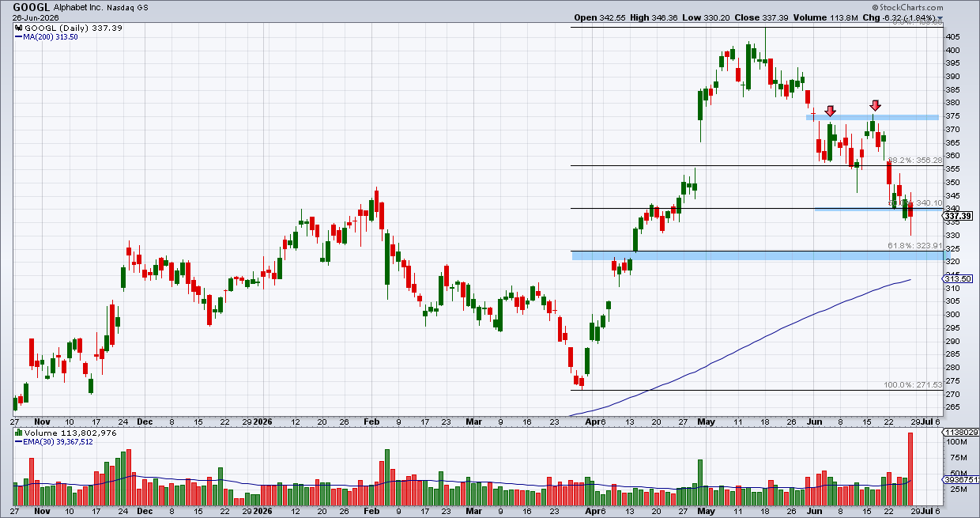
Task: Click the '50.0%: 340.10' Fibonacci label
Action: pos(915,203)
